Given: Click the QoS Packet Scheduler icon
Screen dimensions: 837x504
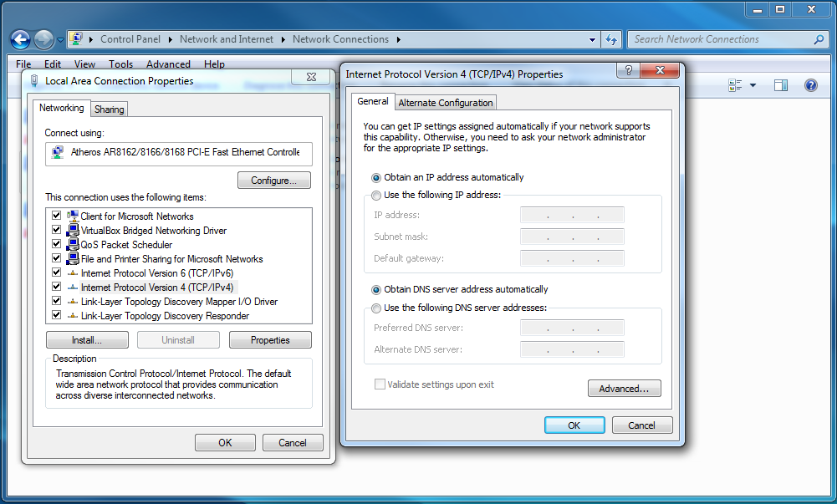Looking at the screenshot, I should click(73, 244).
